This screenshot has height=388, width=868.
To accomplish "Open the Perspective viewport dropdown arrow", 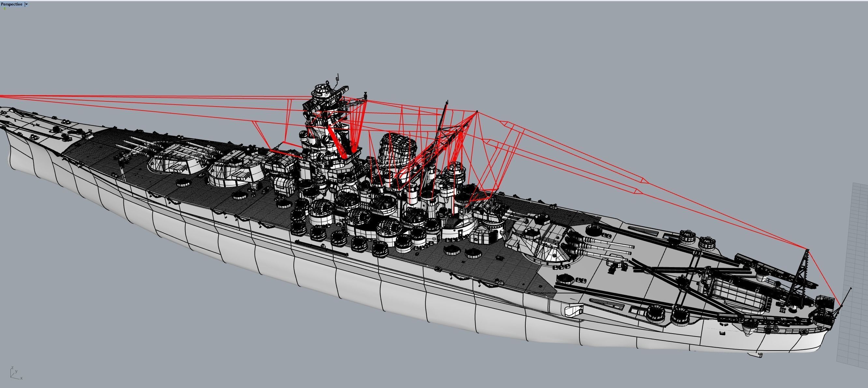I will (x=27, y=4).
